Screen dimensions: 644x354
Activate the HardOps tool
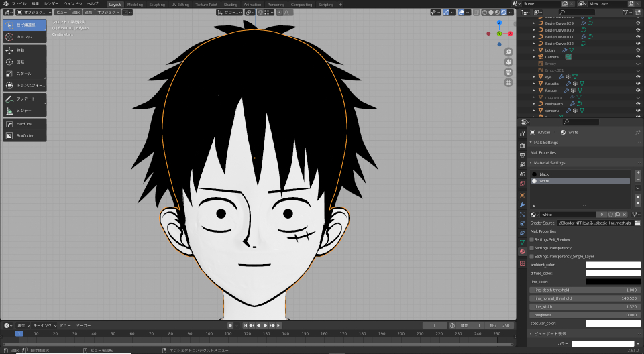25,124
